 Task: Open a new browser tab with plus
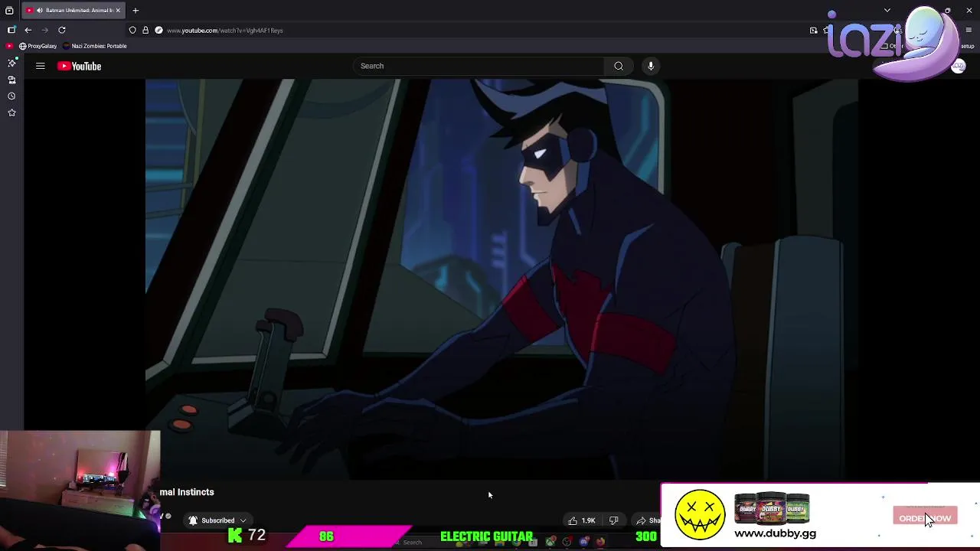point(136,10)
